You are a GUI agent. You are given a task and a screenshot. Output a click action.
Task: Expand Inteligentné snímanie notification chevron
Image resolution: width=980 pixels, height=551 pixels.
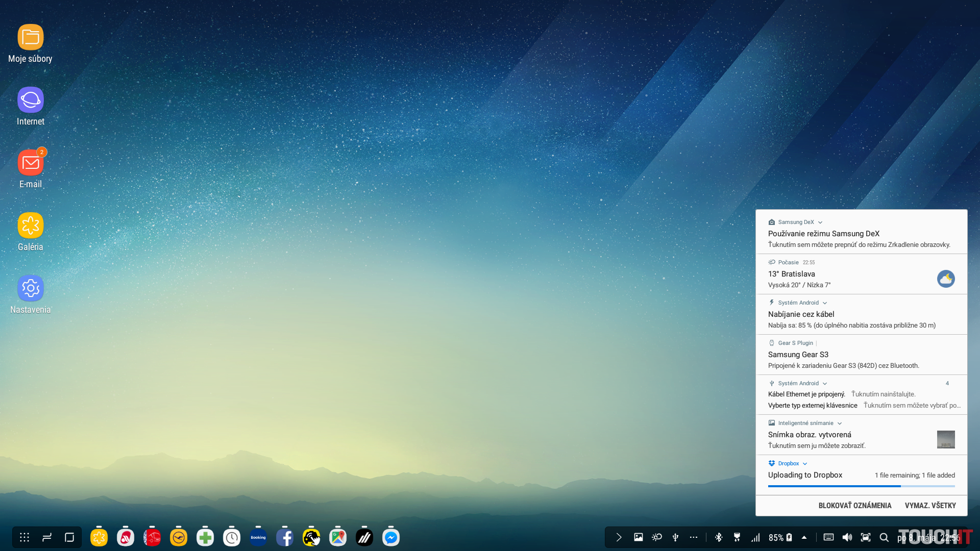(x=840, y=423)
